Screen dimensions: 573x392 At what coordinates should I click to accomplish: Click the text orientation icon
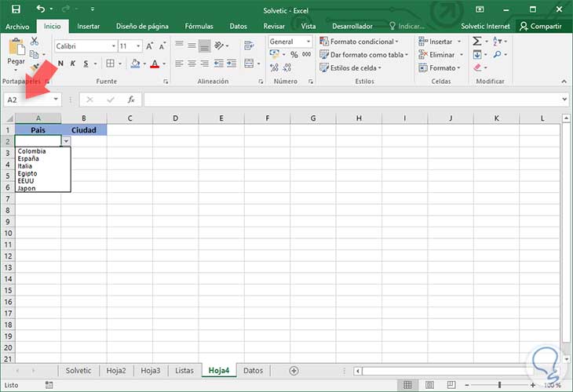219,45
